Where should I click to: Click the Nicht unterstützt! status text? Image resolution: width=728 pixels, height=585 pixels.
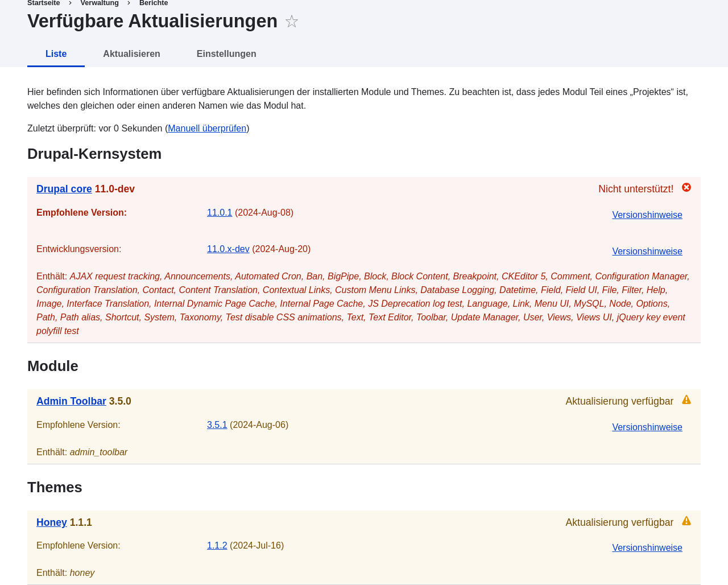(636, 189)
